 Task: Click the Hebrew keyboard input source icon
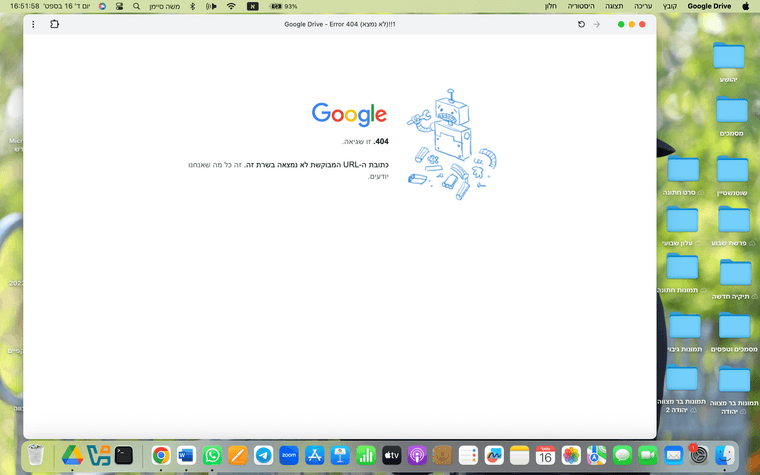click(x=253, y=6)
